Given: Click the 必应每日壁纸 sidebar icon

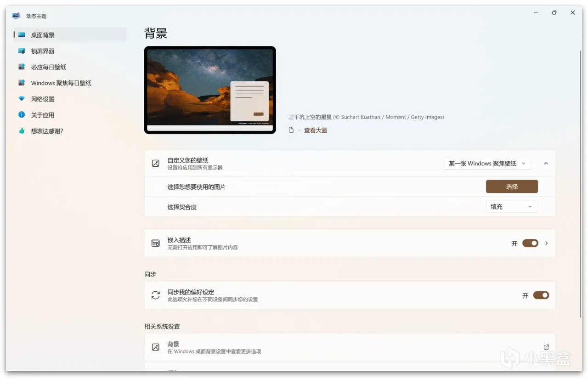Looking at the screenshot, I should (x=22, y=67).
